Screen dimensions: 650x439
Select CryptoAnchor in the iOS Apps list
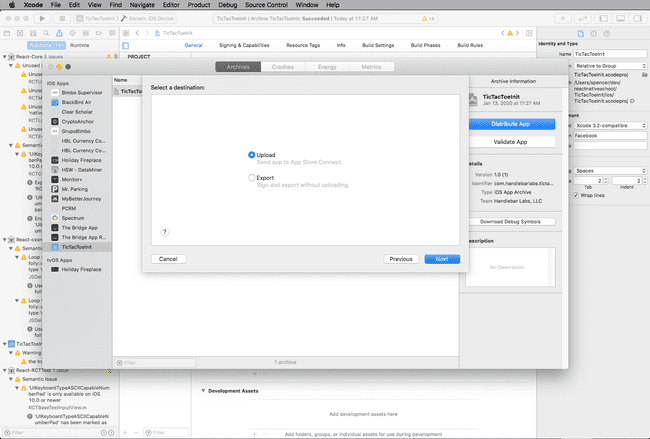77,121
